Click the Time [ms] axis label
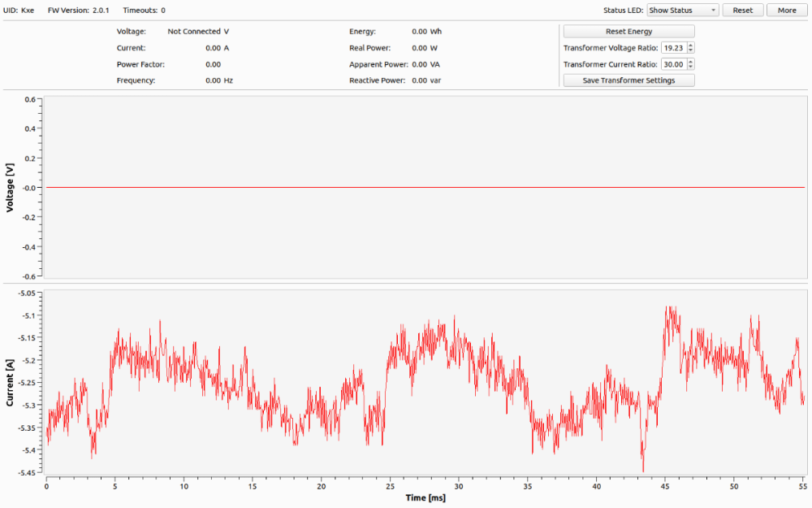The width and height of the screenshot is (812, 508). (x=427, y=497)
